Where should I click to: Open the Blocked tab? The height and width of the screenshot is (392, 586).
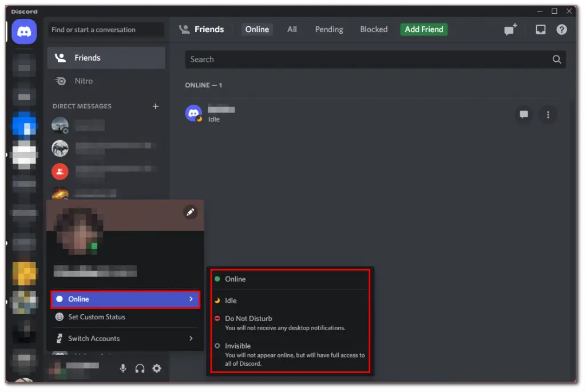pyautogui.click(x=373, y=29)
